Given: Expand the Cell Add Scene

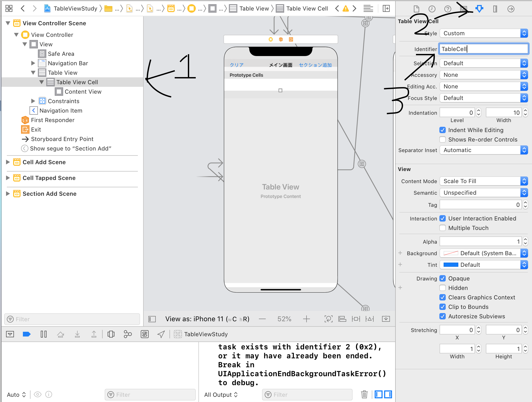Looking at the screenshot, I should pos(8,162).
